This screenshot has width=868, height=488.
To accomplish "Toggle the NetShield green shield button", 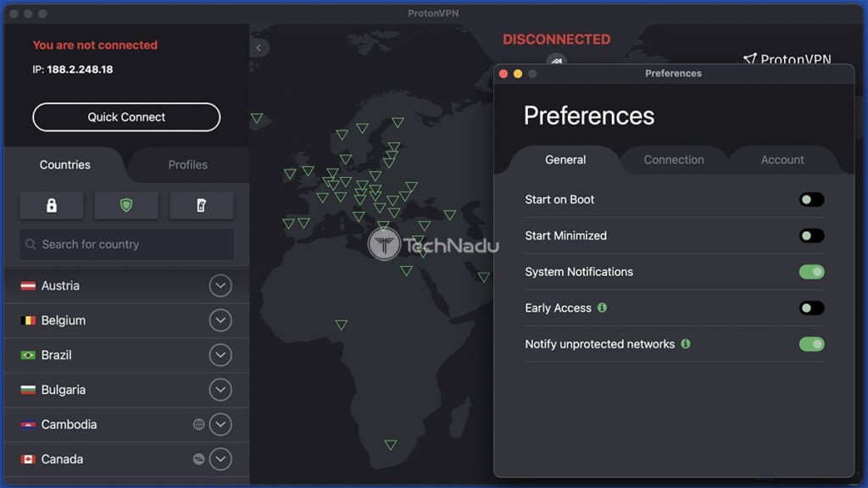I will pos(126,205).
